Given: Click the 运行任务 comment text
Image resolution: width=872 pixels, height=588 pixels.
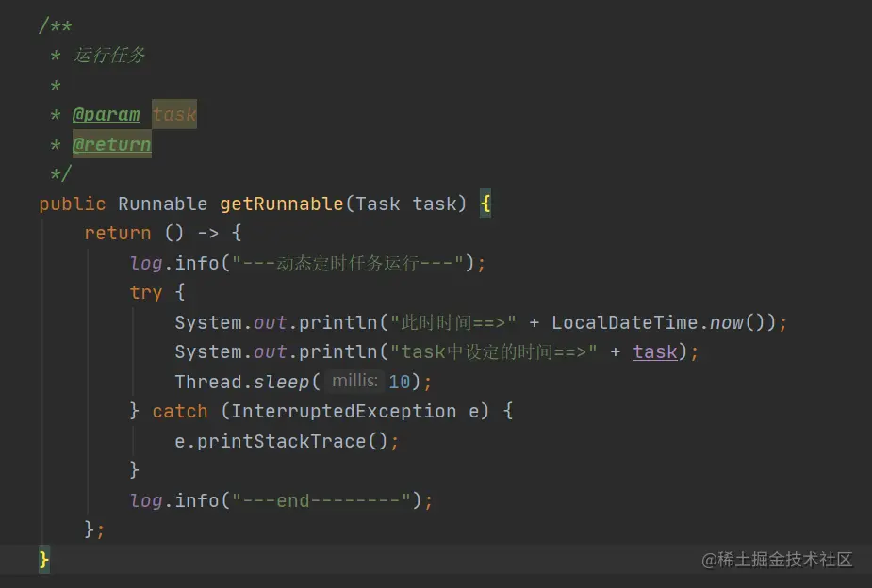Looking at the screenshot, I should click(109, 55).
